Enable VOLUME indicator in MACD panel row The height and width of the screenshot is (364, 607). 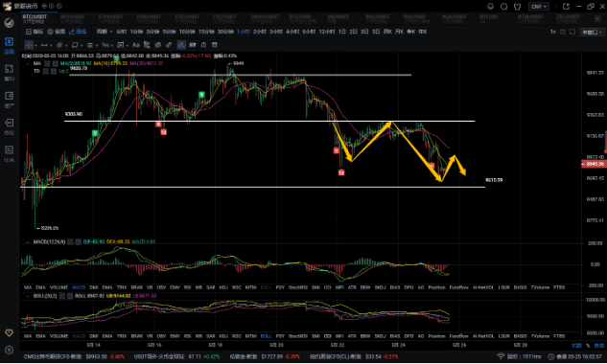58,287
